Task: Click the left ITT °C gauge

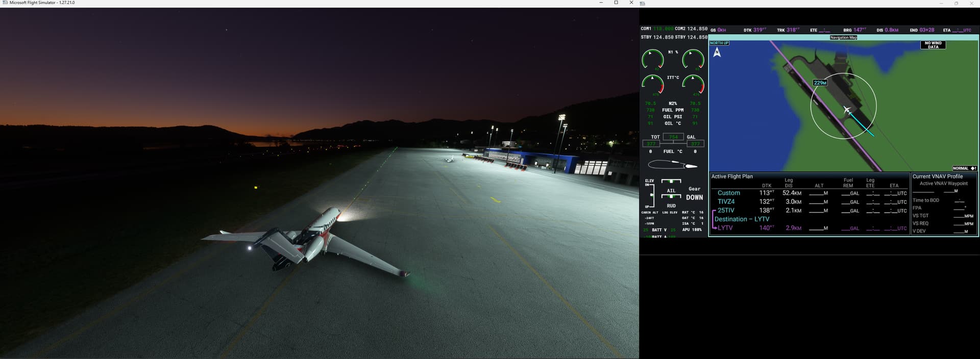Action: pos(652,84)
